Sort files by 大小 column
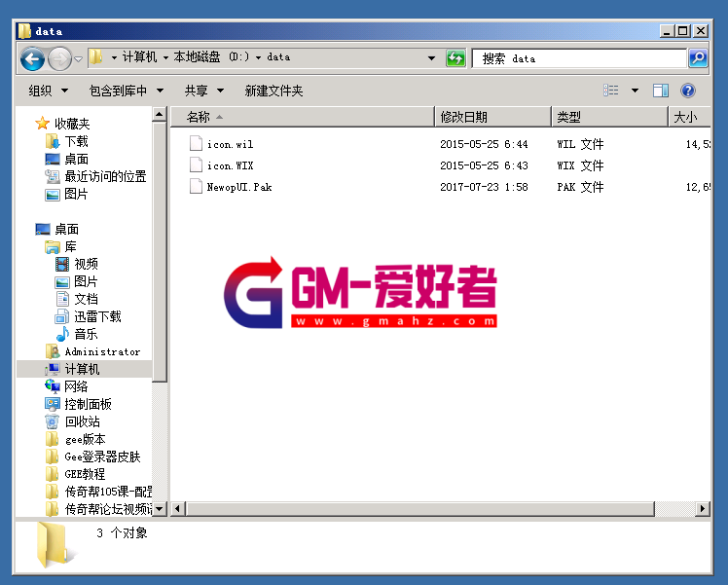The image size is (728, 585). (689, 117)
